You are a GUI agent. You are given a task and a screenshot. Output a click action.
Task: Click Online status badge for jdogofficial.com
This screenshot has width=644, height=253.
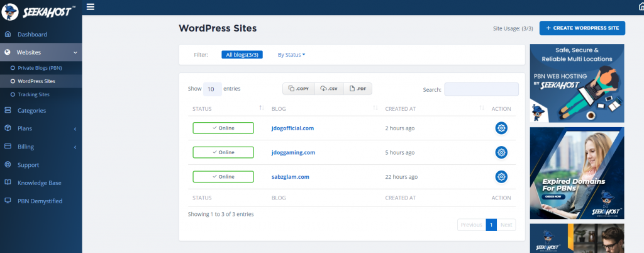223,128
